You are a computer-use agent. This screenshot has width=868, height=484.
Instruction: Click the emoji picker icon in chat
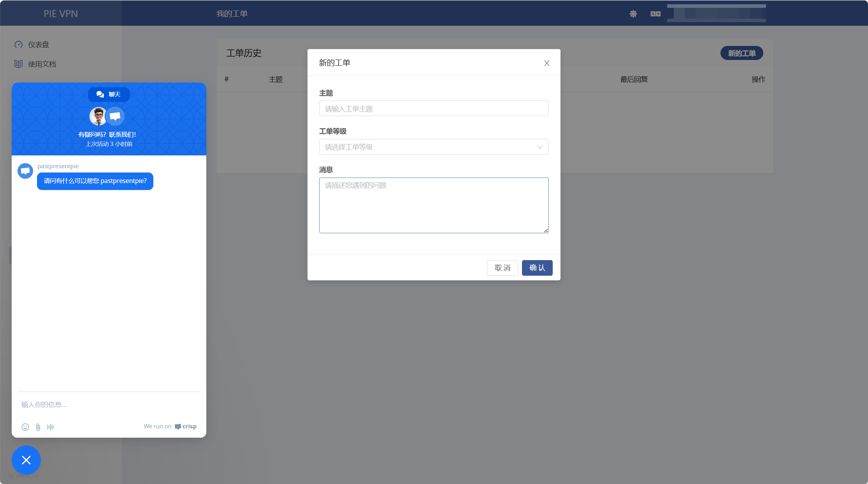pos(25,427)
